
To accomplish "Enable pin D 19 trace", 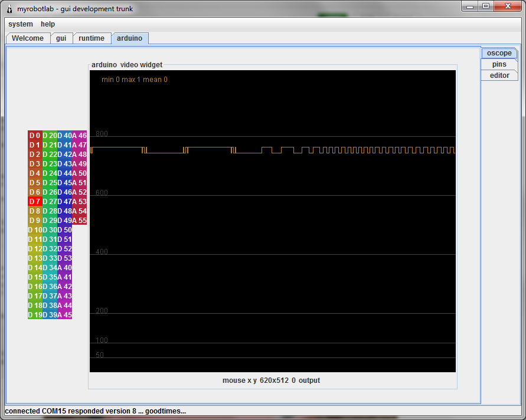I will 35,314.
